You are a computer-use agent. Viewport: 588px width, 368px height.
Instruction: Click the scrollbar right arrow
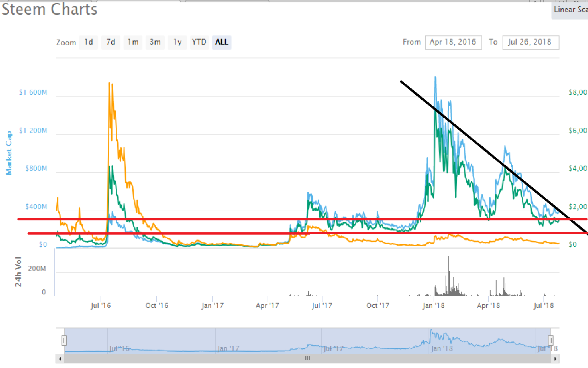click(x=555, y=358)
